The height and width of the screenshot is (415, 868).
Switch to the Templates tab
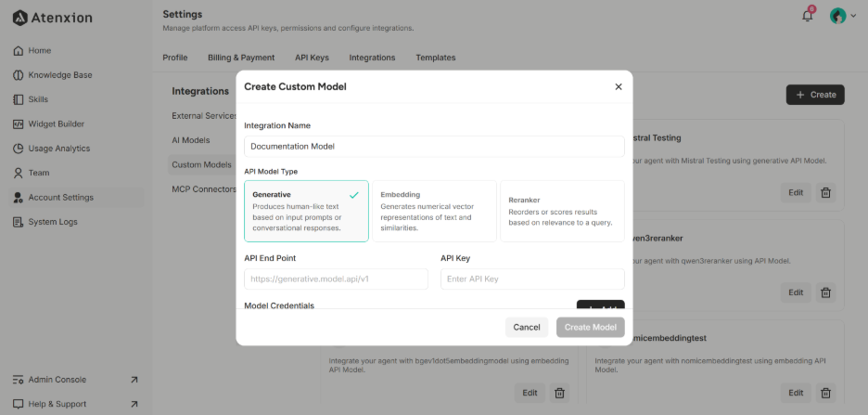point(436,57)
